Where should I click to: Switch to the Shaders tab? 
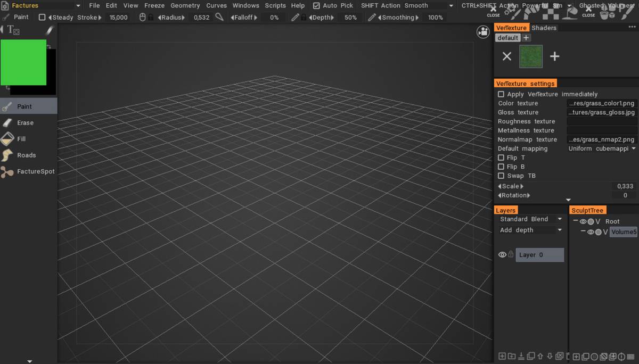coord(544,28)
